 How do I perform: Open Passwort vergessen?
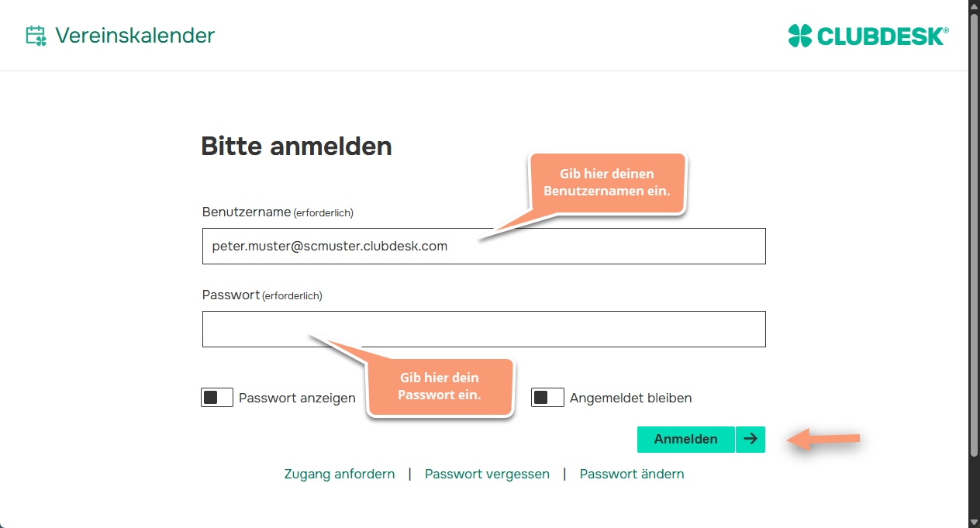487,474
